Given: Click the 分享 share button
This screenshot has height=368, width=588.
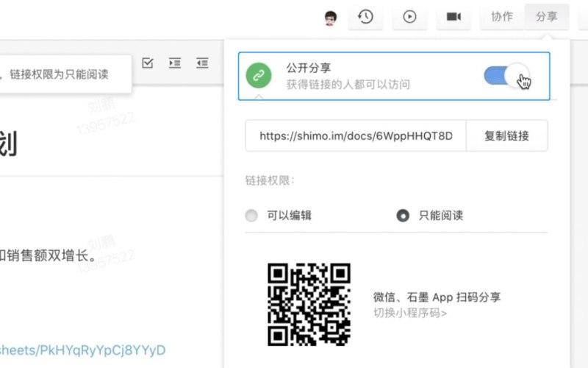Looking at the screenshot, I should tap(546, 16).
